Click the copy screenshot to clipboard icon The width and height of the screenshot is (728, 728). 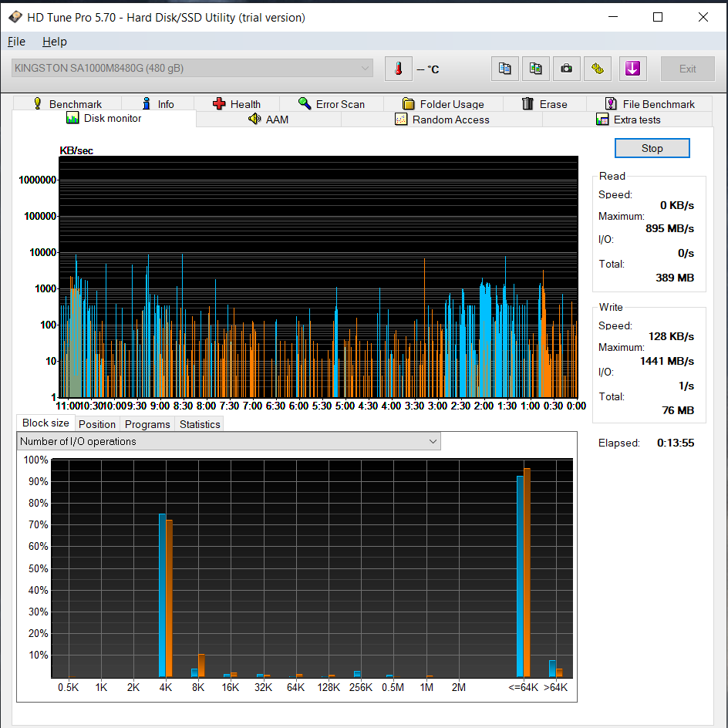pyautogui.click(x=536, y=69)
